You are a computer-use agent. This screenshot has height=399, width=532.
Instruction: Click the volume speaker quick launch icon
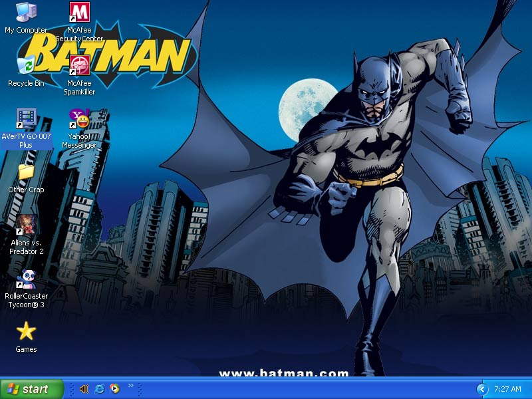[84, 389]
